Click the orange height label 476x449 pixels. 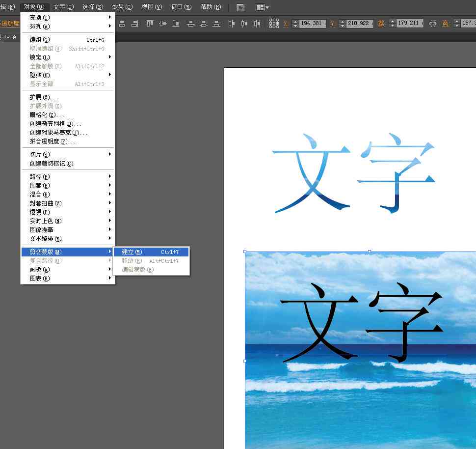[446, 24]
